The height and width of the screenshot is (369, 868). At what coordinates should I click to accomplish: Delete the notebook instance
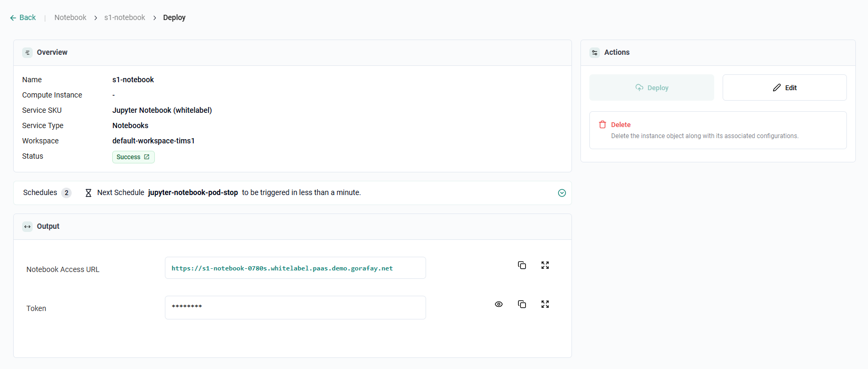(620, 125)
